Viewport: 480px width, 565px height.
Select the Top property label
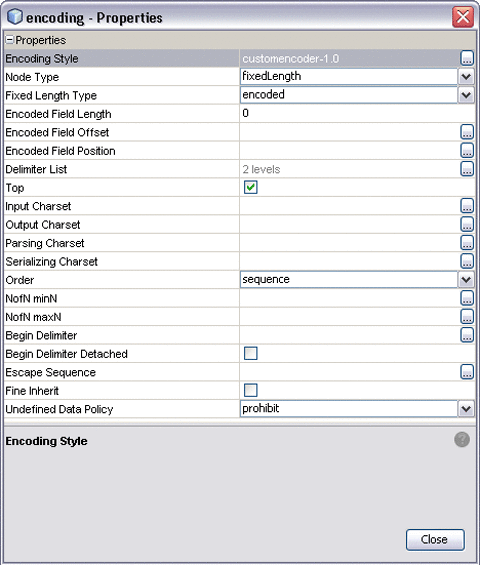click(x=15, y=188)
